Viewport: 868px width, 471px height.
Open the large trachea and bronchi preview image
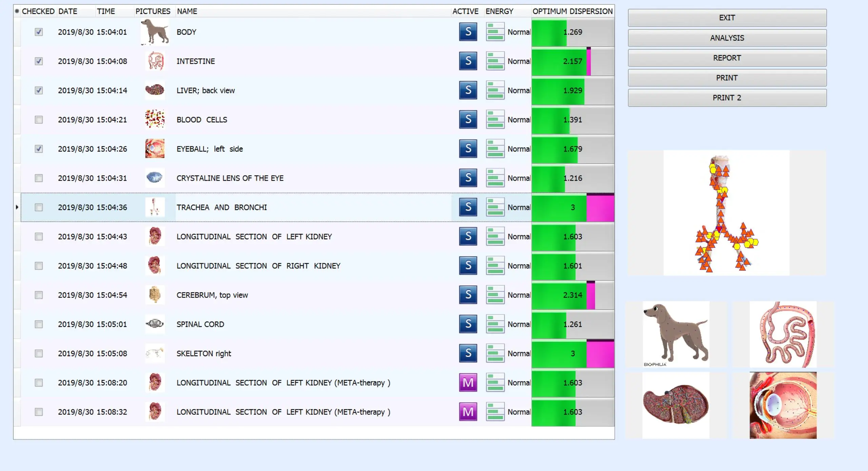[726, 213]
